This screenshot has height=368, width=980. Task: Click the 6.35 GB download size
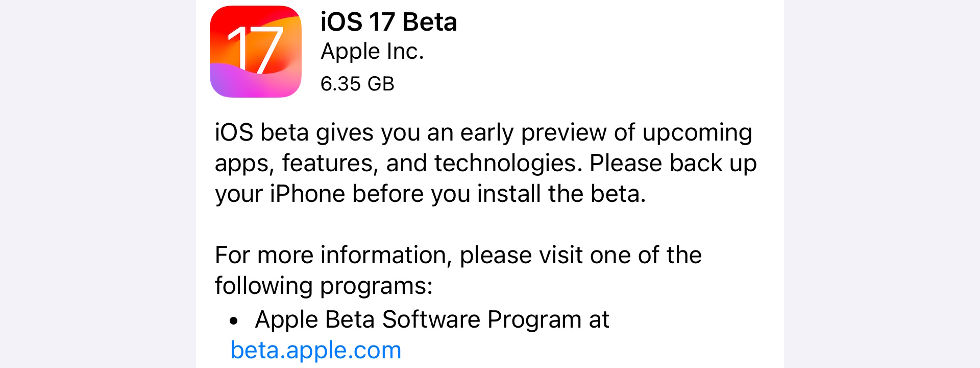click(357, 84)
